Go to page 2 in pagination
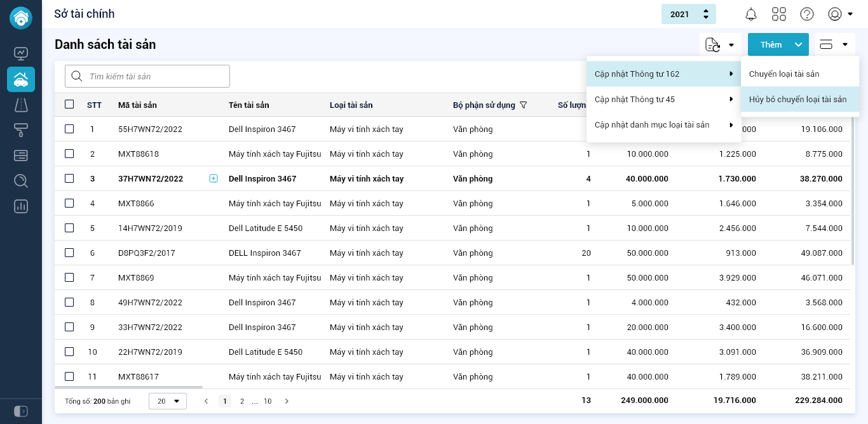This screenshot has height=424, width=868. click(x=242, y=401)
